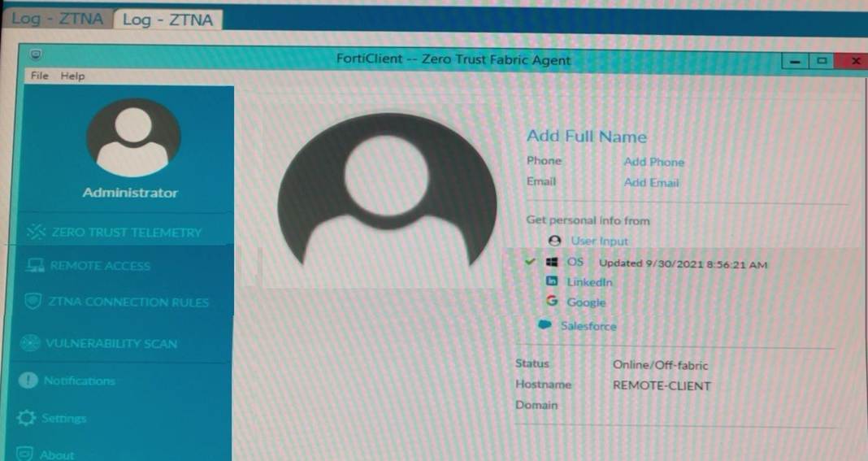Click the About icon in sidebar
Image resolution: width=868 pixels, height=461 pixels.
(25, 454)
